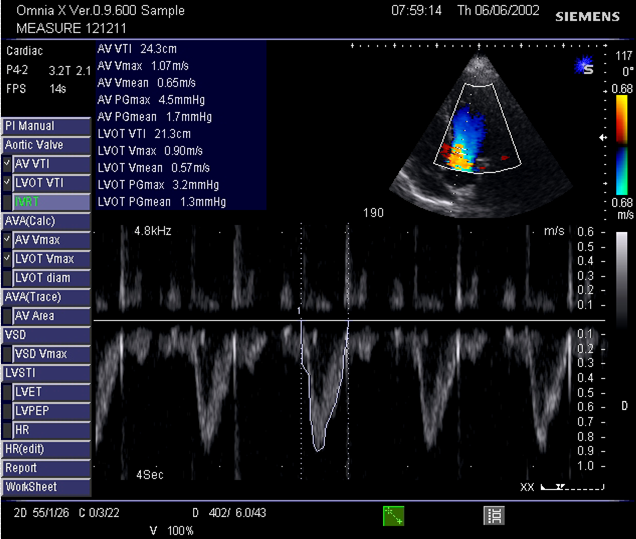Click the 'AV Vmean 0.65m/s' result

click(146, 83)
